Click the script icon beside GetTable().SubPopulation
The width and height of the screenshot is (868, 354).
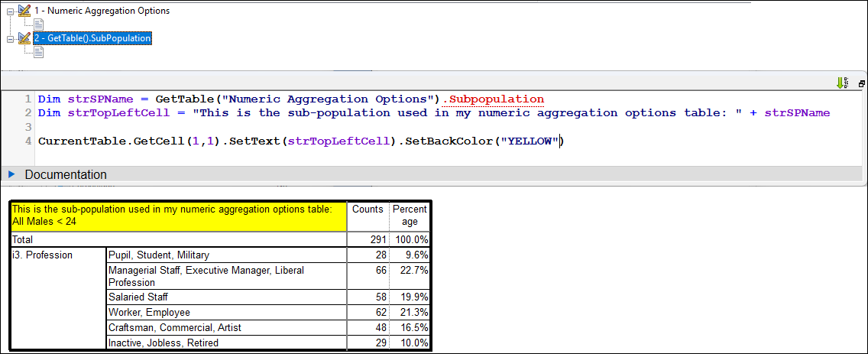[x=24, y=38]
